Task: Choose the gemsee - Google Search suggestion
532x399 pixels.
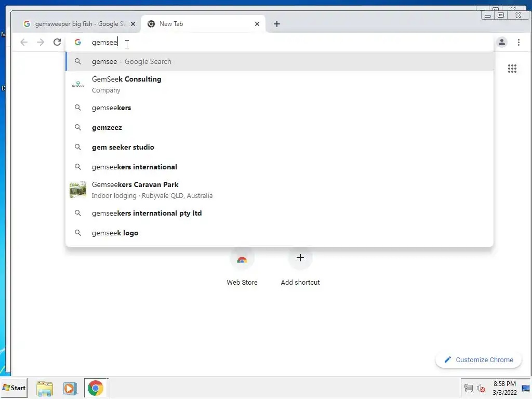Action: (x=280, y=61)
